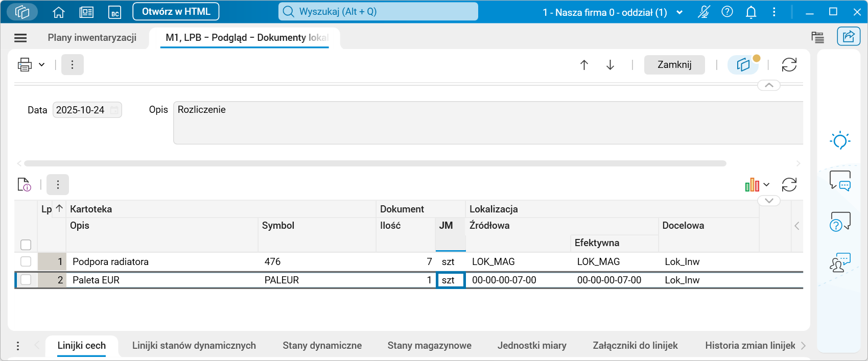The image size is (868, 361).
Task: Go to the home screen icon
Action: 59,12
